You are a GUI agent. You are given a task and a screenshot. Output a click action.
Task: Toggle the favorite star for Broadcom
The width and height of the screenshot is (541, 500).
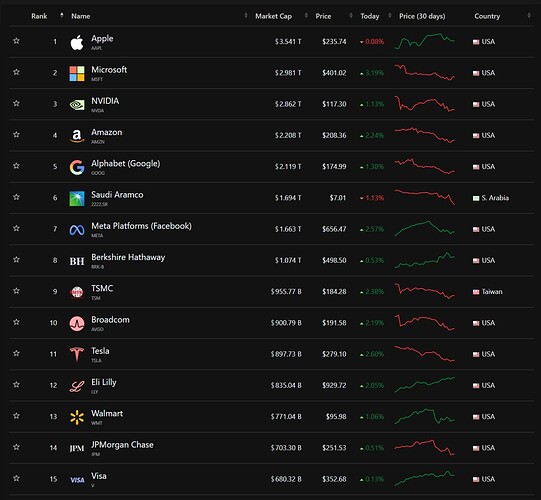[16, 322]
